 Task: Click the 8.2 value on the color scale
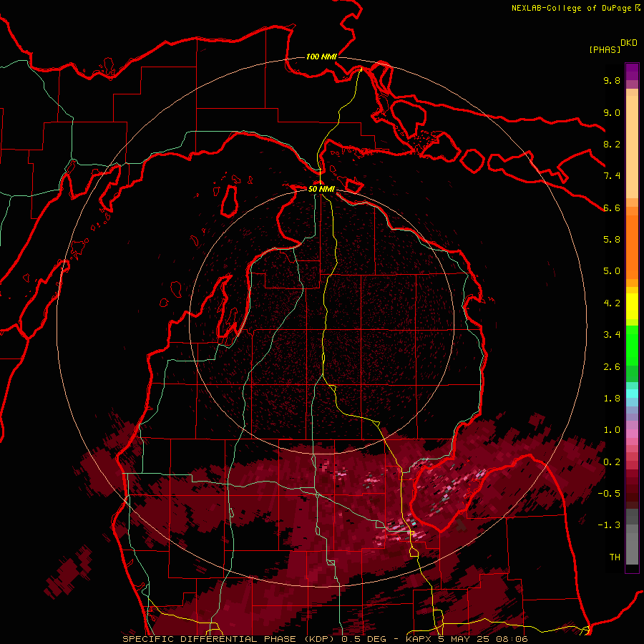tap(612, 144)
